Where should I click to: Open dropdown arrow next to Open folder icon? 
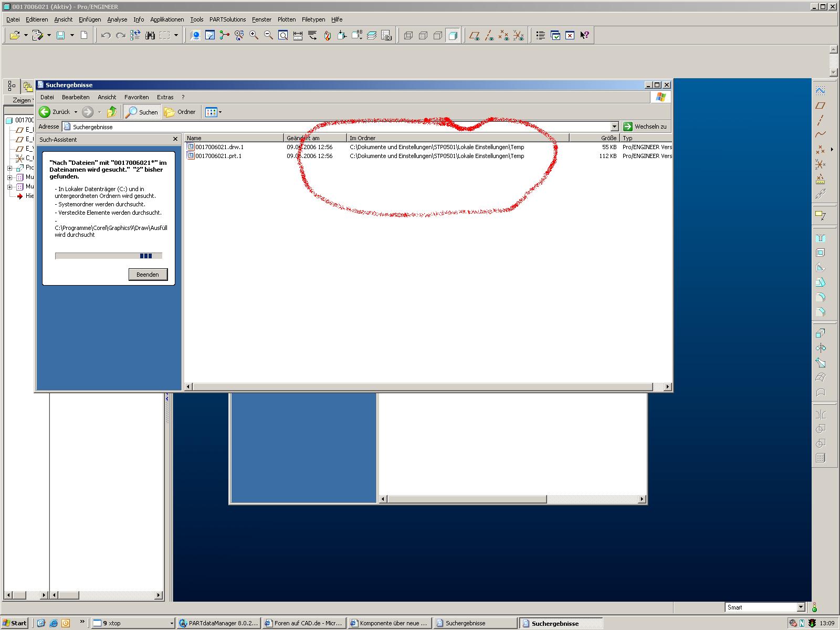coord(26,35)
